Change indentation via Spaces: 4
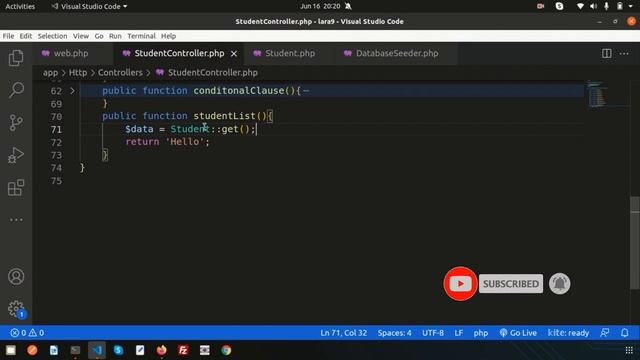Screen dimensions: 640x360 (394, 333)
